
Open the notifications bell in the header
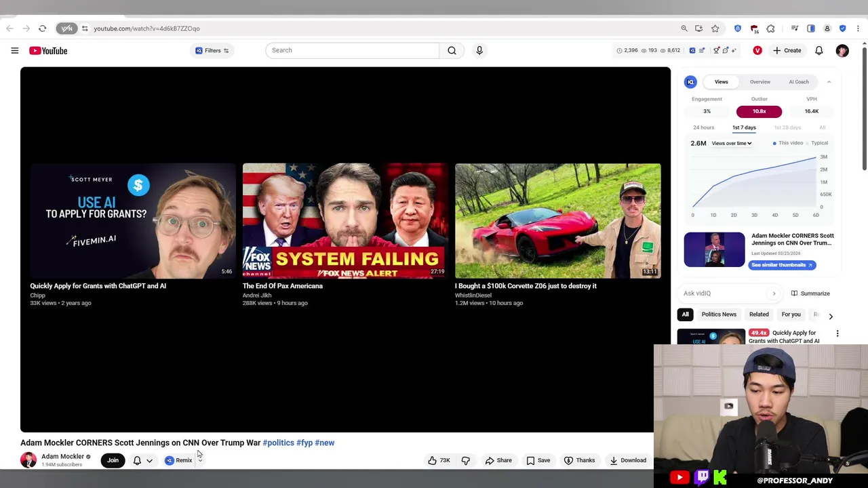[819, 51]
